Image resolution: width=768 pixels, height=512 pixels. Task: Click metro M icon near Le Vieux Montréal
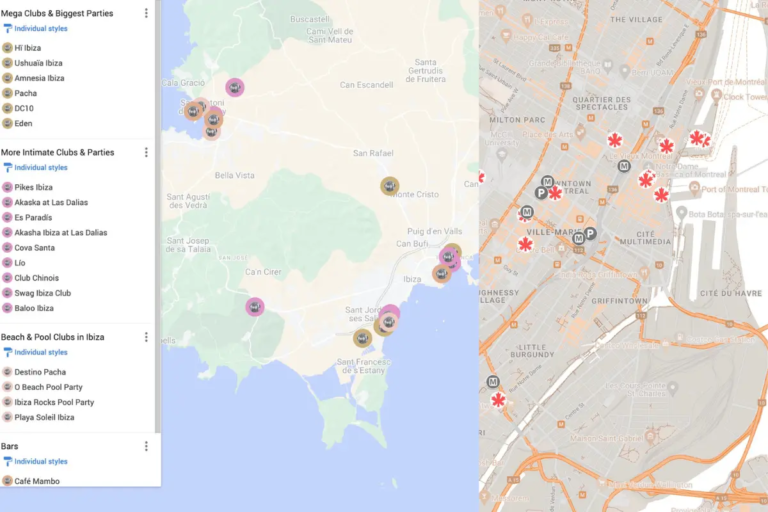[624, 166]
